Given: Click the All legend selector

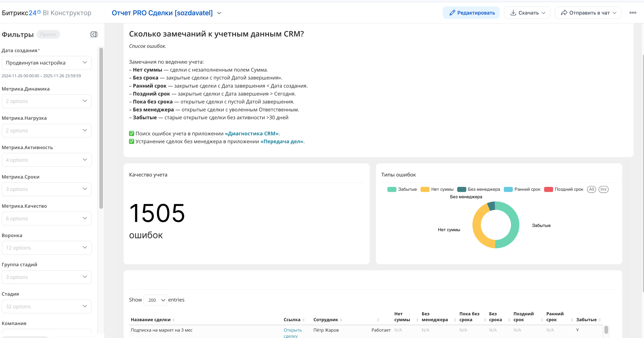Looking at the screenshot, I should tap(591, 189).
